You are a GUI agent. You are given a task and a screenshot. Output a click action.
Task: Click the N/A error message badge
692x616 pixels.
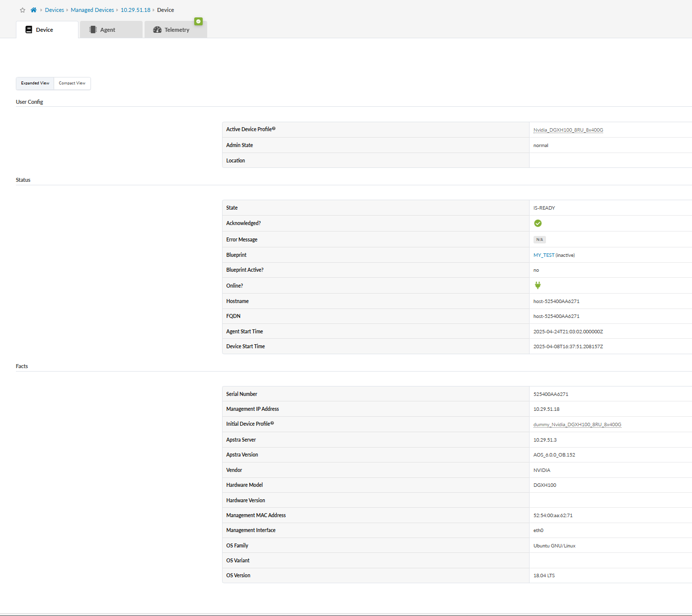click(x=539, y=239)
